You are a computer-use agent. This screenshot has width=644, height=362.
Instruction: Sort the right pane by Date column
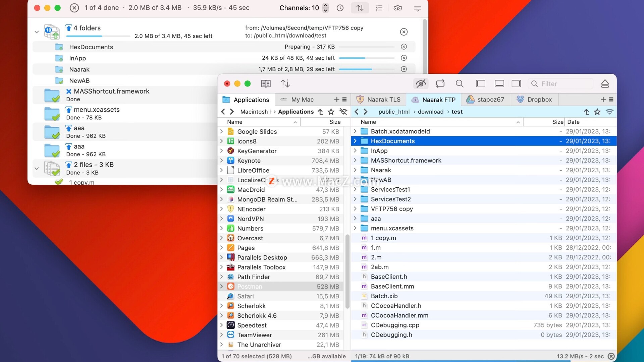pos(590,122)
